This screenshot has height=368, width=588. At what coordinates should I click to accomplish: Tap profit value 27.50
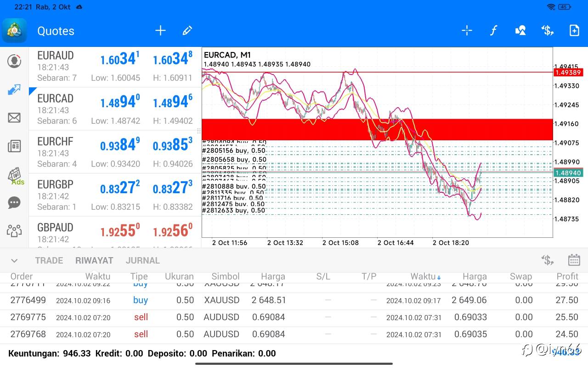pos(566,300)
